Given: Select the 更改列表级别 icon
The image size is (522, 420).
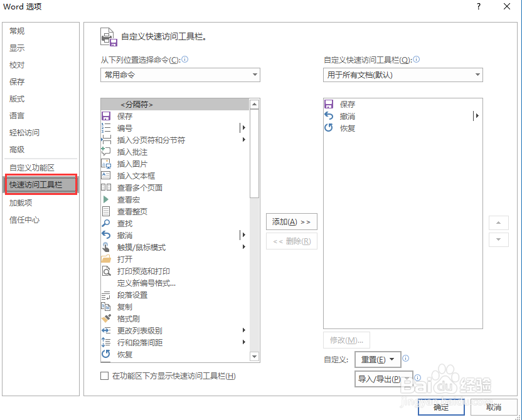Looking at the screenshot, I should click(x=106, y=330).
